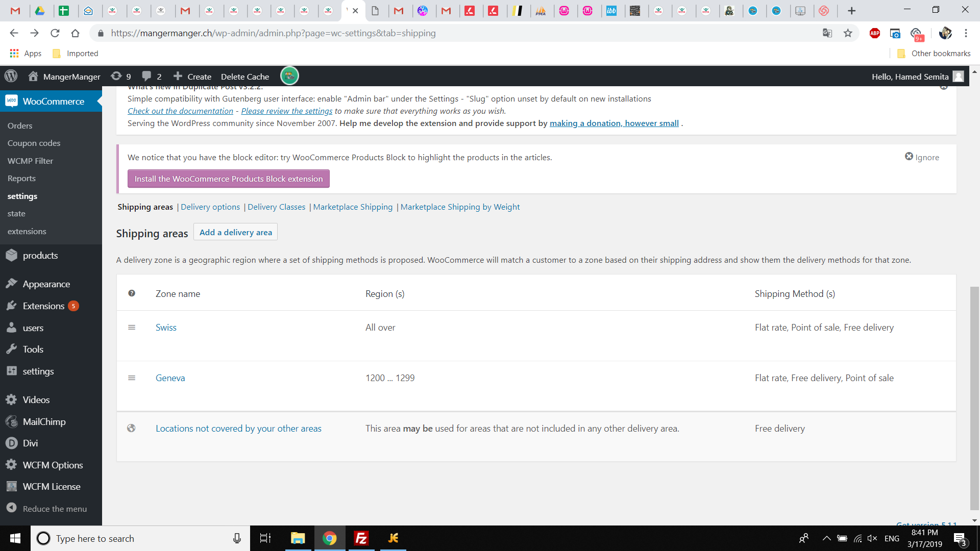Click the MangerManger home icon
980x551 pixels.
tap(33, 77)
